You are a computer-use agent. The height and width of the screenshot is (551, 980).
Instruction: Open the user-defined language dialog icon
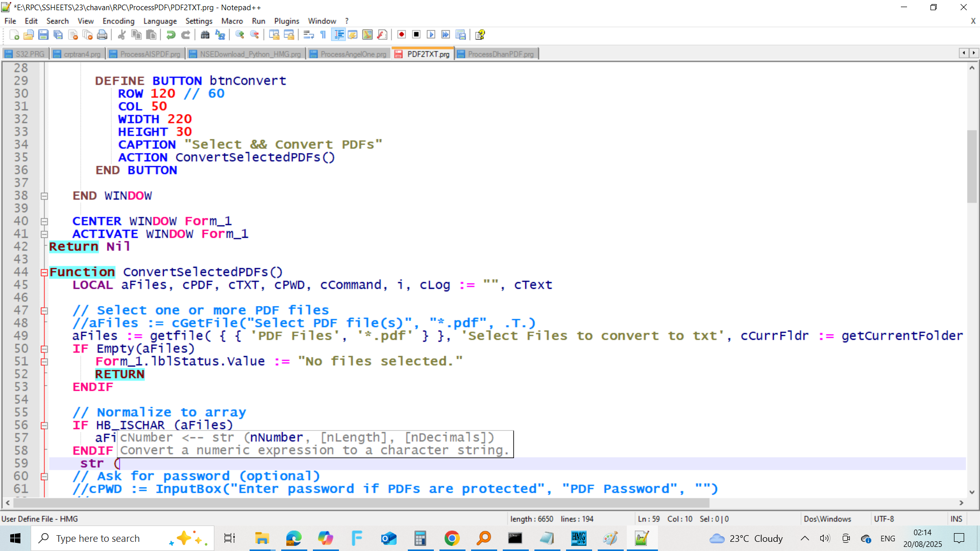(353, 35)
